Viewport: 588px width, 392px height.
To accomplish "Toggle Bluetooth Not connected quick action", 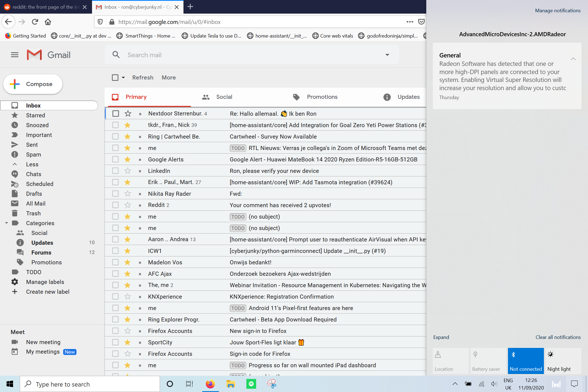I will point(526,361).
